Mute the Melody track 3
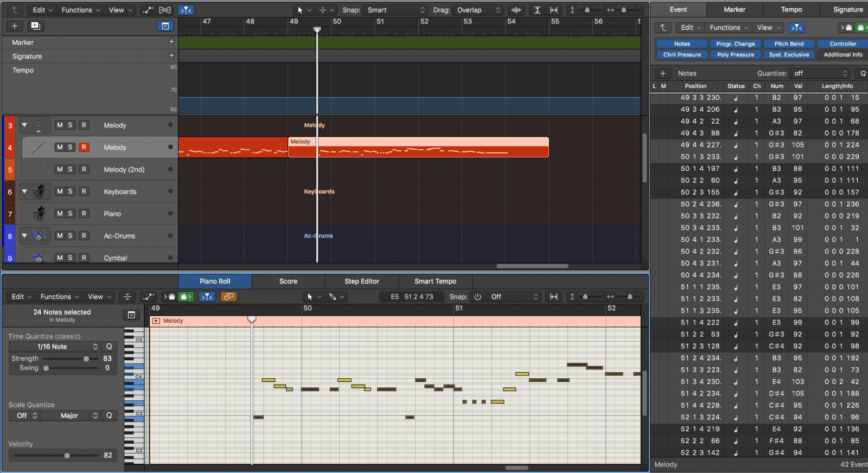The image size is (868, 473). (x=60, y=125)
